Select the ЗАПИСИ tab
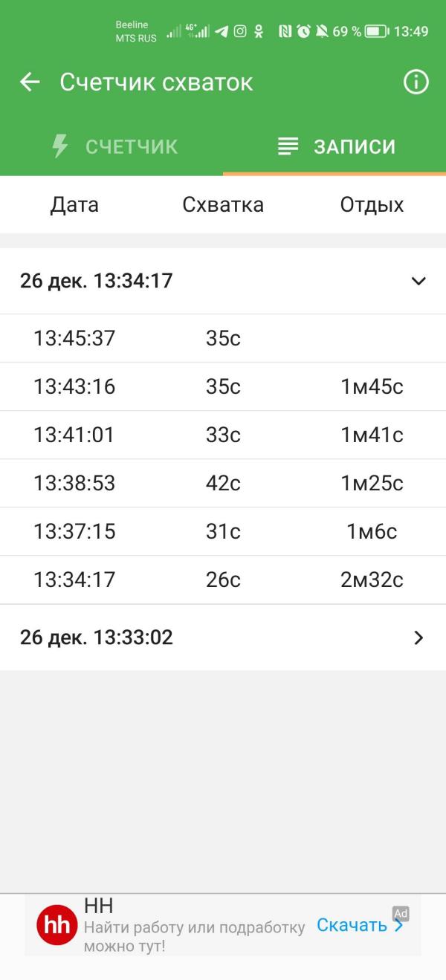446x980 pixels. click(334, 146)
